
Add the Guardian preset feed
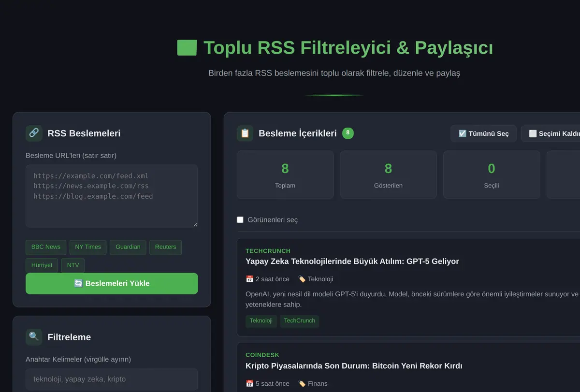[128, 247]
